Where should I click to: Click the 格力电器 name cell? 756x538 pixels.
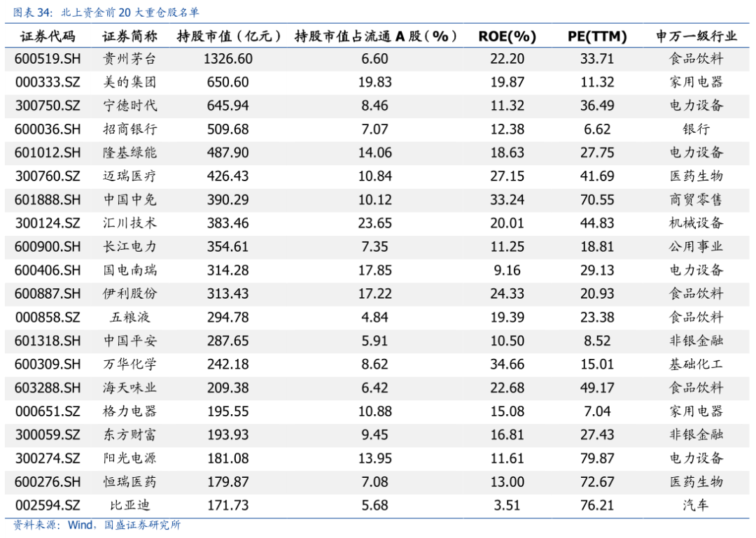click(x=129, y=411)
